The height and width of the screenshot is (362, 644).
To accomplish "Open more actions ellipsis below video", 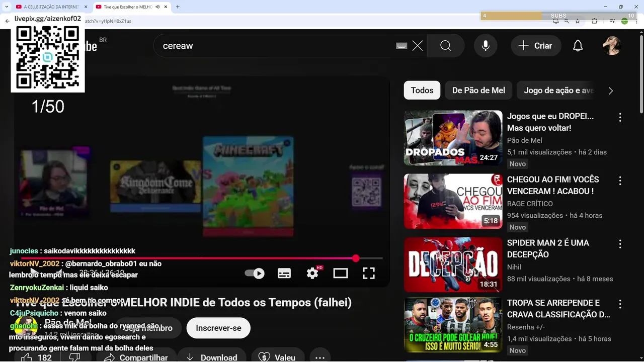I will (320, 357).
